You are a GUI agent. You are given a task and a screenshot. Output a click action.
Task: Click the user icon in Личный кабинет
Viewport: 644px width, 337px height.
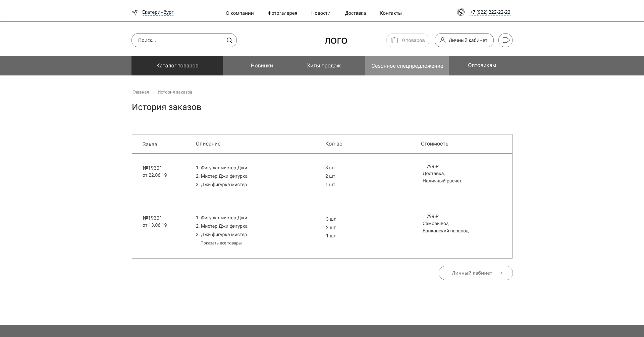(442, 40)
